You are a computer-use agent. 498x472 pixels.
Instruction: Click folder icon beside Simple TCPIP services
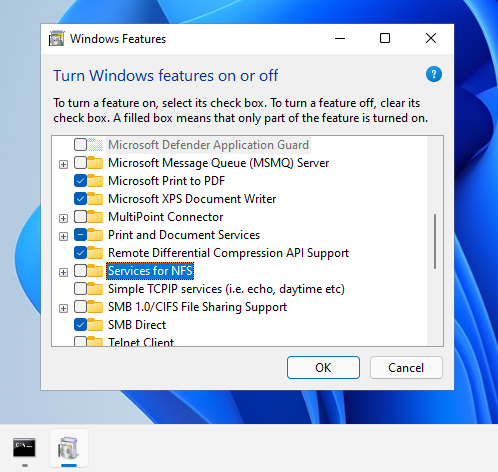click(95, 289)
